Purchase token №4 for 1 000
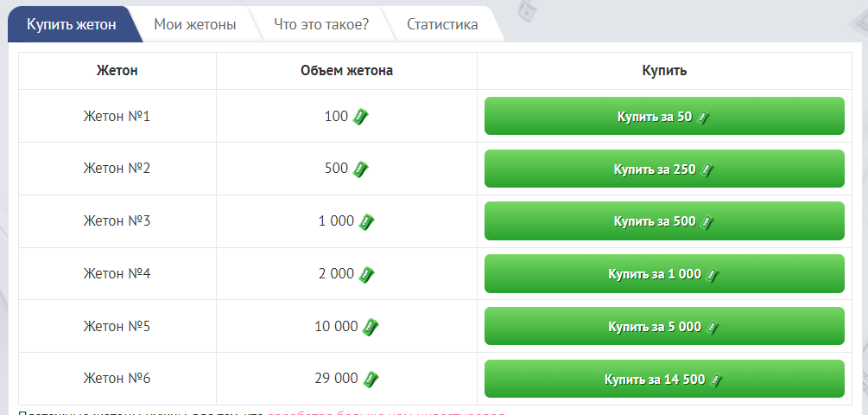 (663, 274)
